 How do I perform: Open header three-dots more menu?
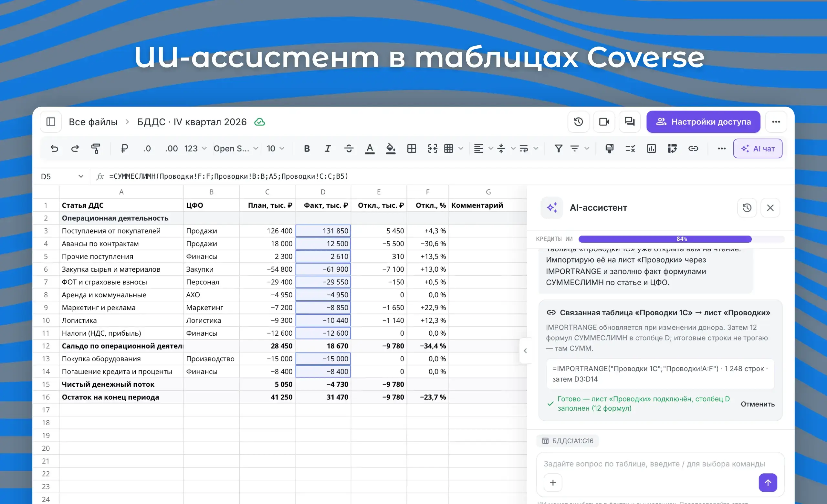point(776,122)
